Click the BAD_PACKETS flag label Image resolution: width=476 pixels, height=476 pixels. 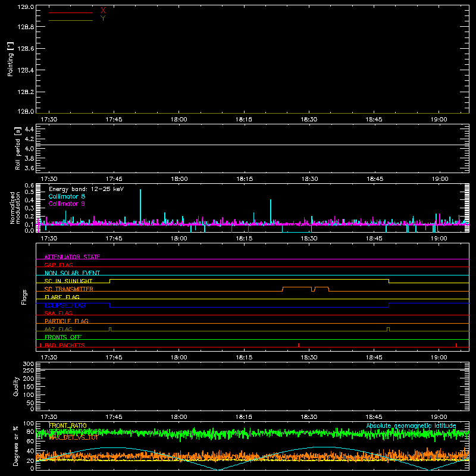click(x=65, y=345)
